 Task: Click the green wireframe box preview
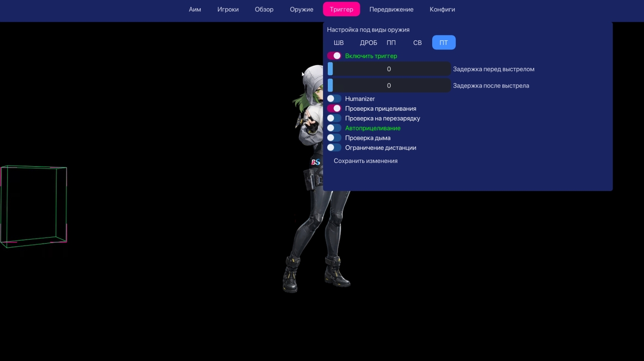tap(34, 206)
